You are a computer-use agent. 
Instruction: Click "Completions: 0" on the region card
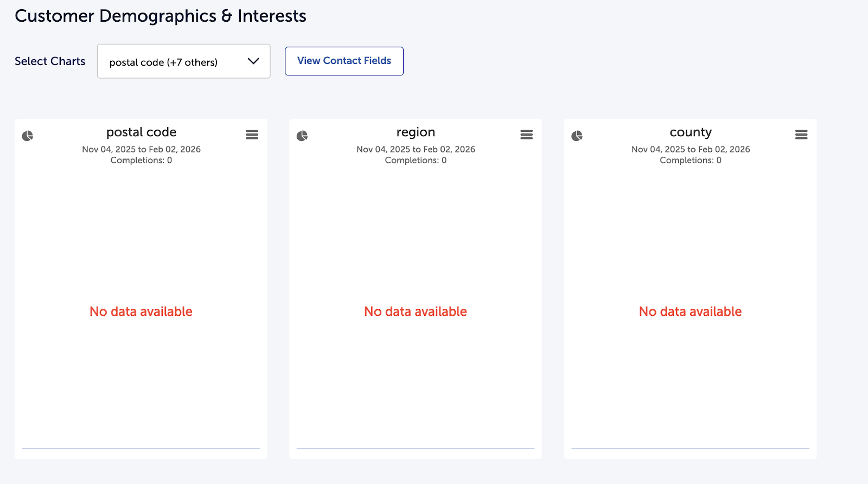(x=416, y=160)
